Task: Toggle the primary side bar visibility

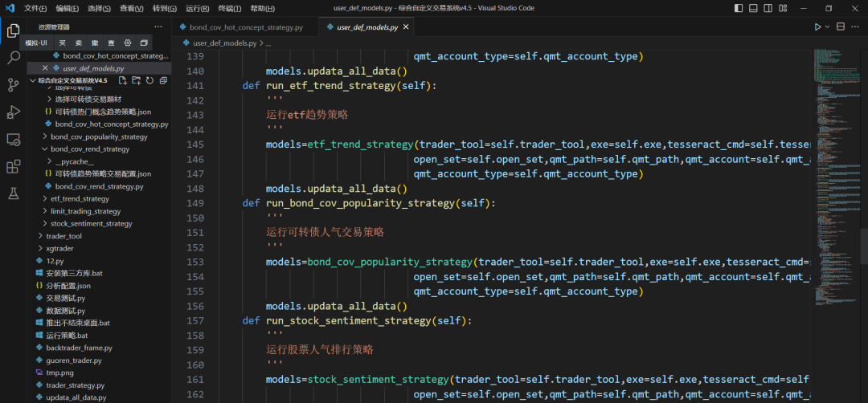Action: tap(739, 8)
